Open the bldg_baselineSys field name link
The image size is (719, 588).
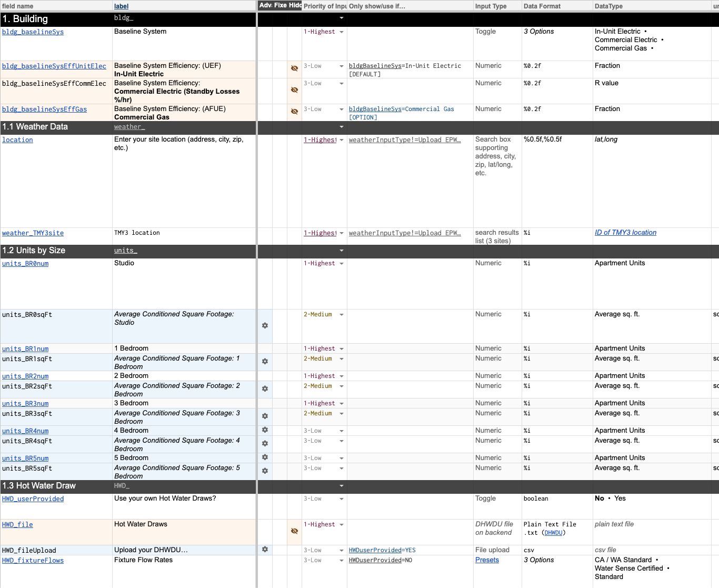(x=33, y=32)
